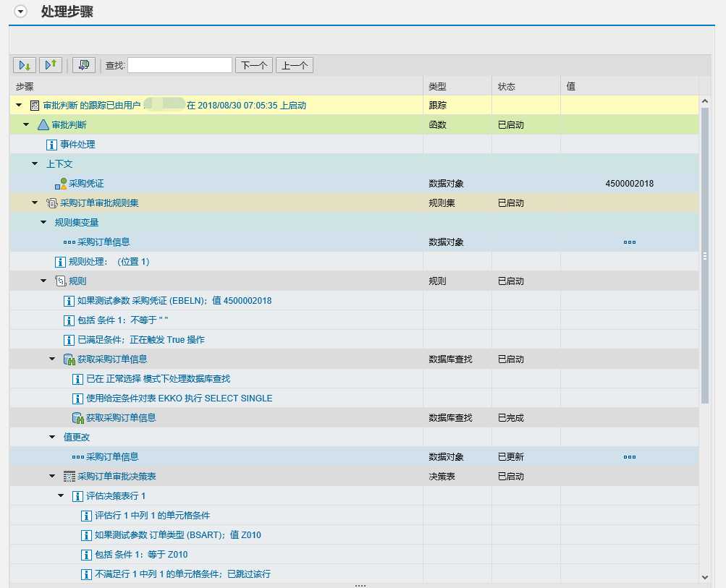Viewport: 726px width, 588px height.
Task: Click the 函数 type cell
Action: [x=437, y=124]
